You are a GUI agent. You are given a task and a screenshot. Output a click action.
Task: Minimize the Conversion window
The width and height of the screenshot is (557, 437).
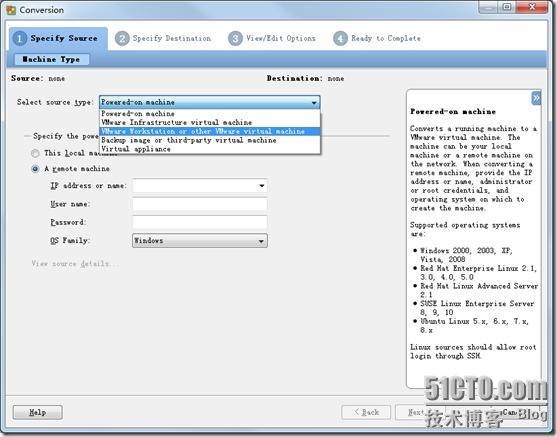coord(488,7)
